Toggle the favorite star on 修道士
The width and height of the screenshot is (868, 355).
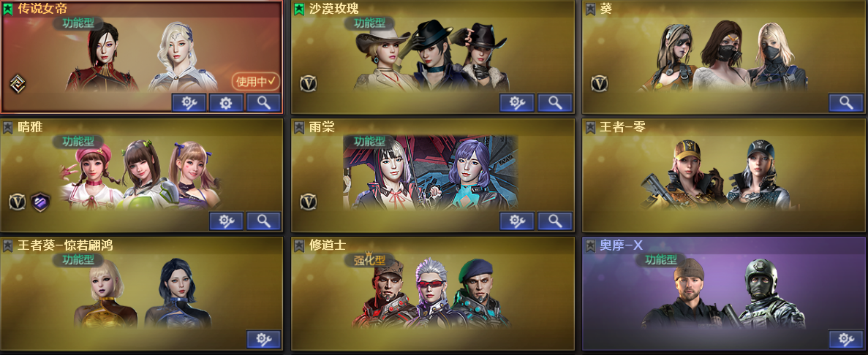tap(300, 246)
